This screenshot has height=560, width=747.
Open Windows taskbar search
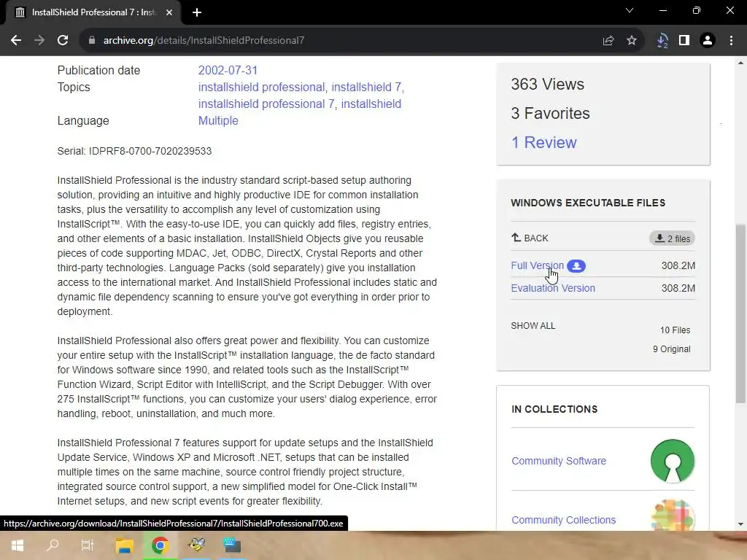coord(53,545)
